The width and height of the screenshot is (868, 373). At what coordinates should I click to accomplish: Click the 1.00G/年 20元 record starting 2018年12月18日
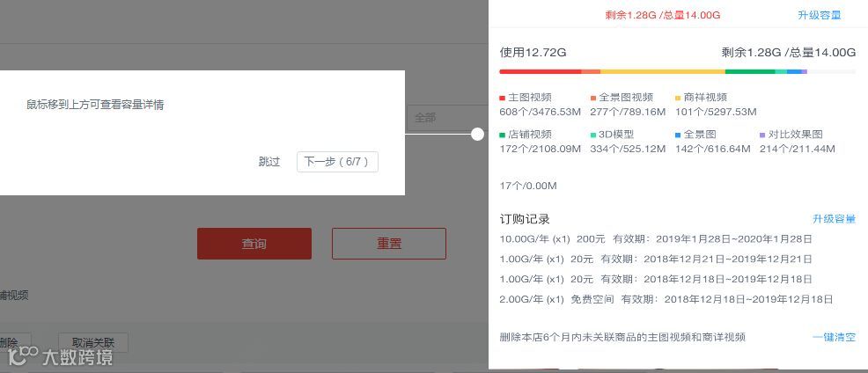click(656, 279)
